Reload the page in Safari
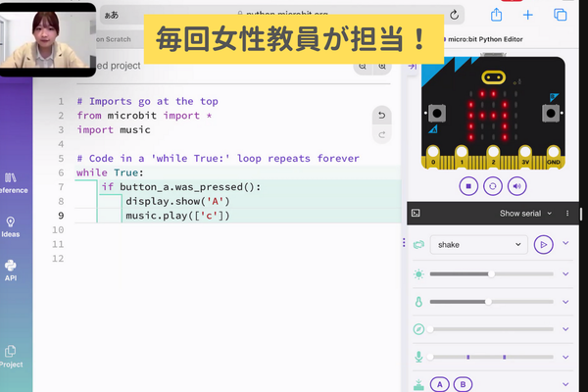The height and width of the screenshot is (392, 588). tap(454, 15)
